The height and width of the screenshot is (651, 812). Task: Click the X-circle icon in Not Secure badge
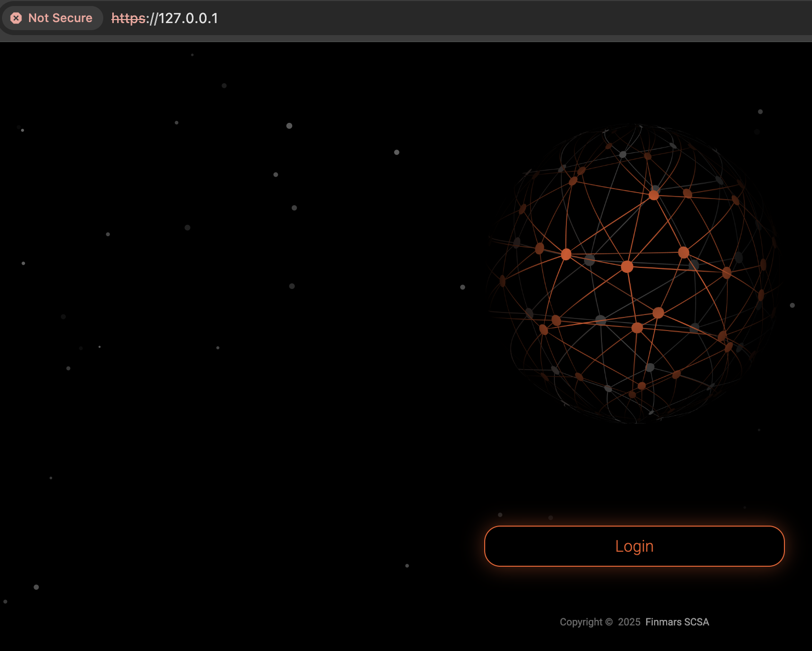(17, 18)
